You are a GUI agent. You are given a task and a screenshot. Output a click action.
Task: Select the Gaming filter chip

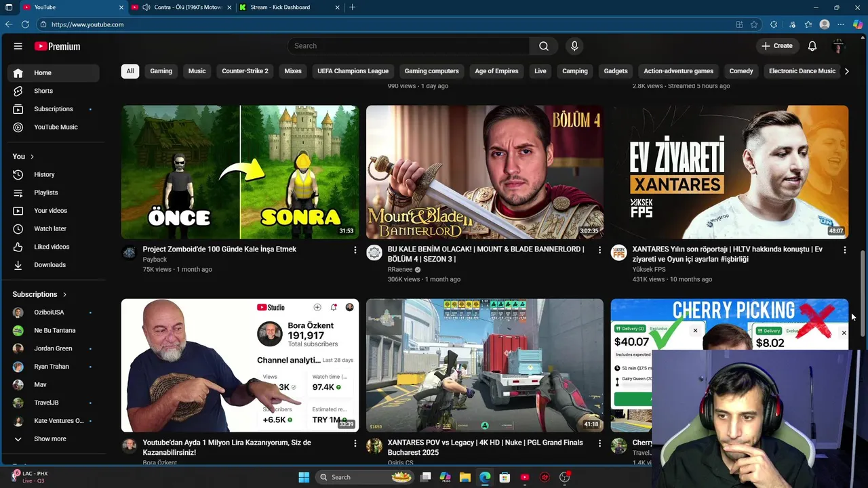[x=161, y=71]
